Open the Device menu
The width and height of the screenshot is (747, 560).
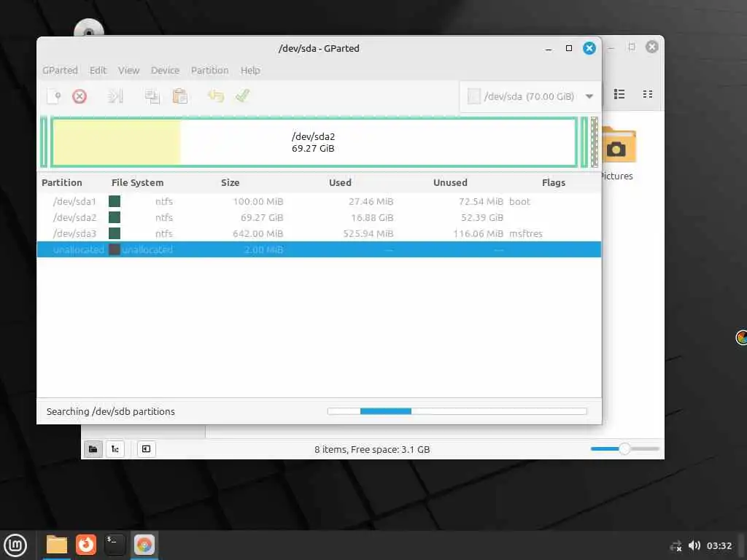(165, 71)
